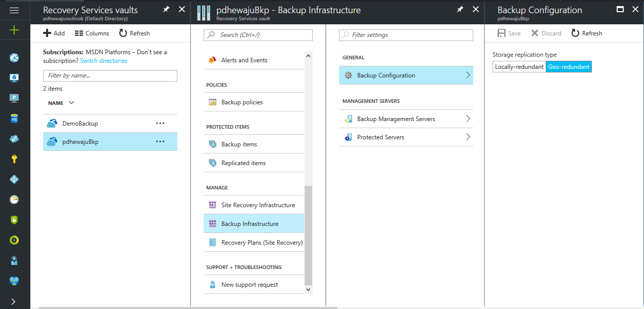
Task: Refresh the Backup Configuration blade
Action: 587,33
